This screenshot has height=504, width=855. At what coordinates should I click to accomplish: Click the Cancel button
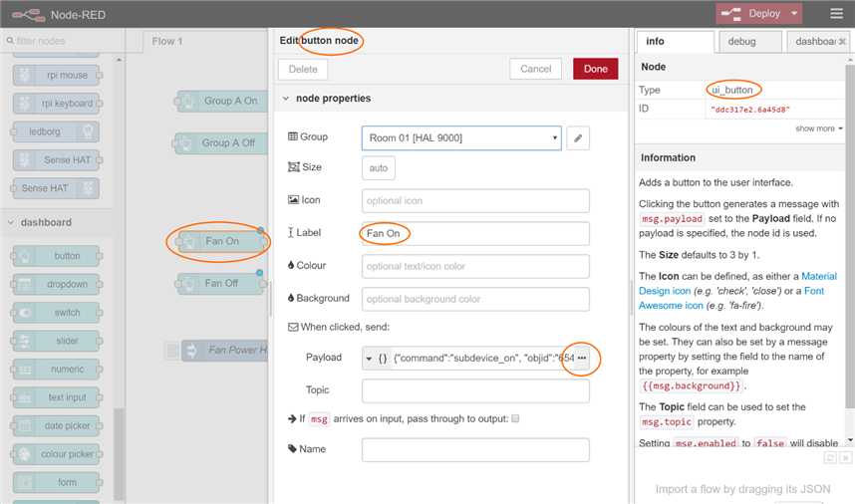tap(535, 69)
